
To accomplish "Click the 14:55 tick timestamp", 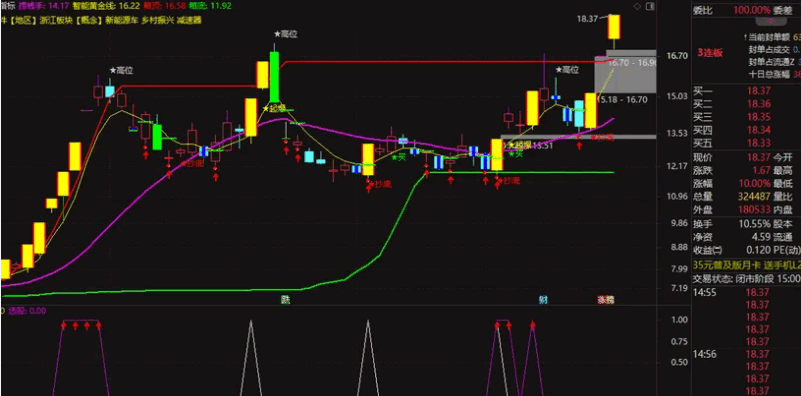I will click(705, 293).
